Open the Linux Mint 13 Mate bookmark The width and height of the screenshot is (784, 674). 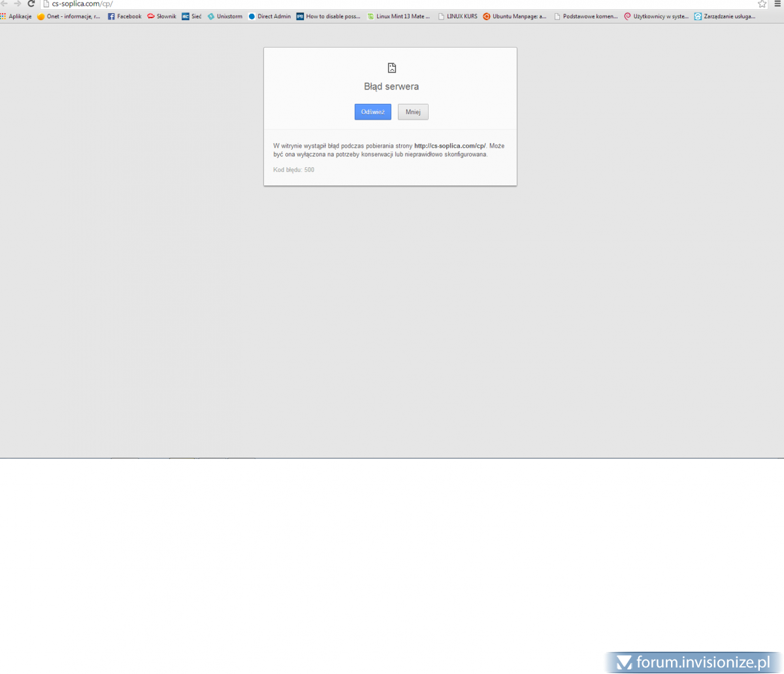399,16
